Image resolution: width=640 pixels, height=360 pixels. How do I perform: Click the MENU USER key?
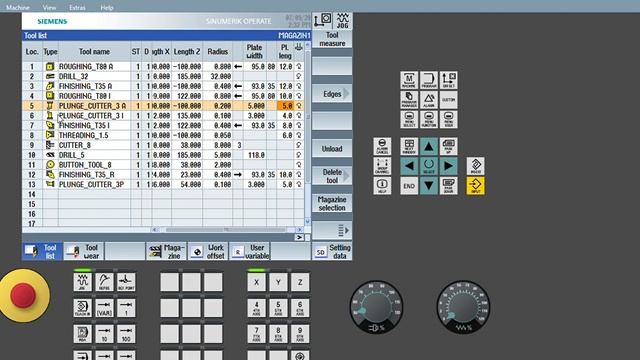pos(448,119)
